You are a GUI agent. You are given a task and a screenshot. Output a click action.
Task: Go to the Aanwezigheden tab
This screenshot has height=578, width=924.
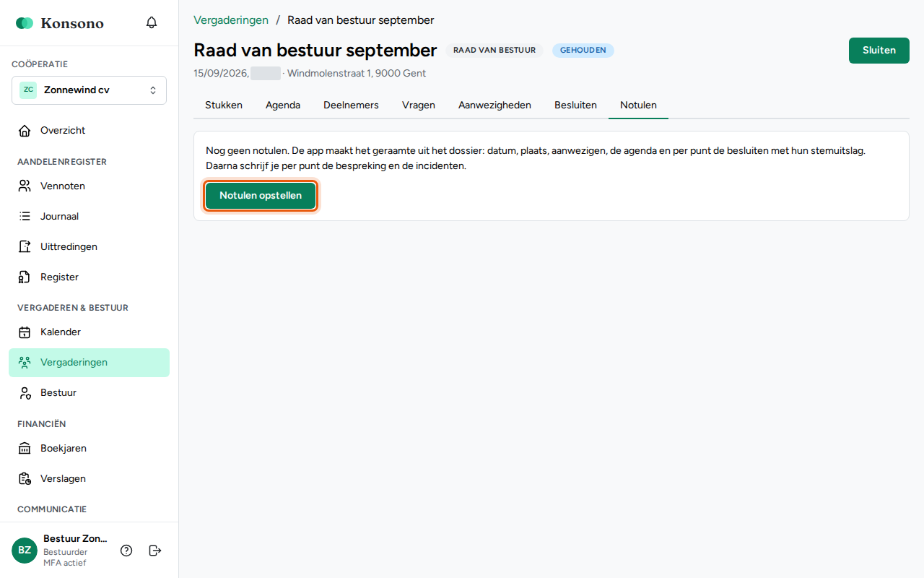[494, 105]
